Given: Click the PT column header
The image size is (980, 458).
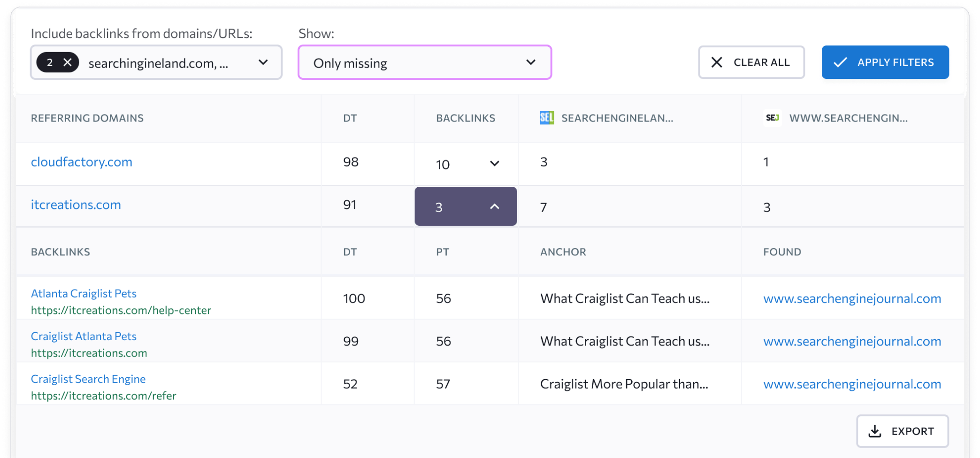Looking at the screenshot, I should click(443, 252).
